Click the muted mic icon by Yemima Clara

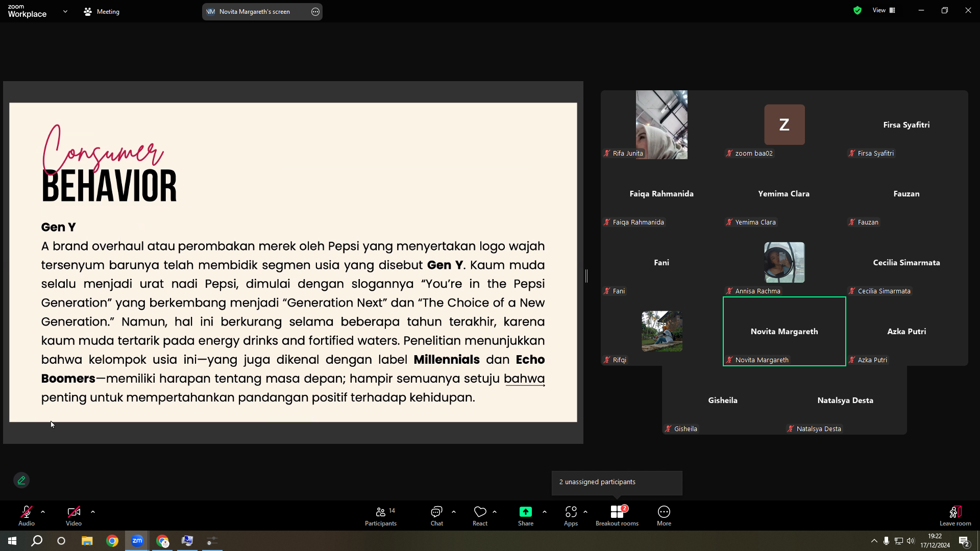pos(729,222)
